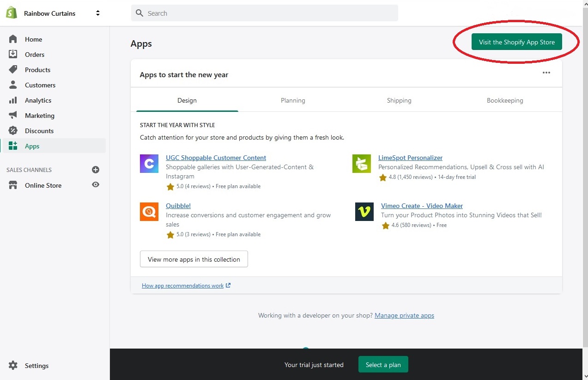Image resolution: width=588 pixels, height=380 pixels.
Task: Click the Marketing megaphone icon
Action: [x=13, y=116]
